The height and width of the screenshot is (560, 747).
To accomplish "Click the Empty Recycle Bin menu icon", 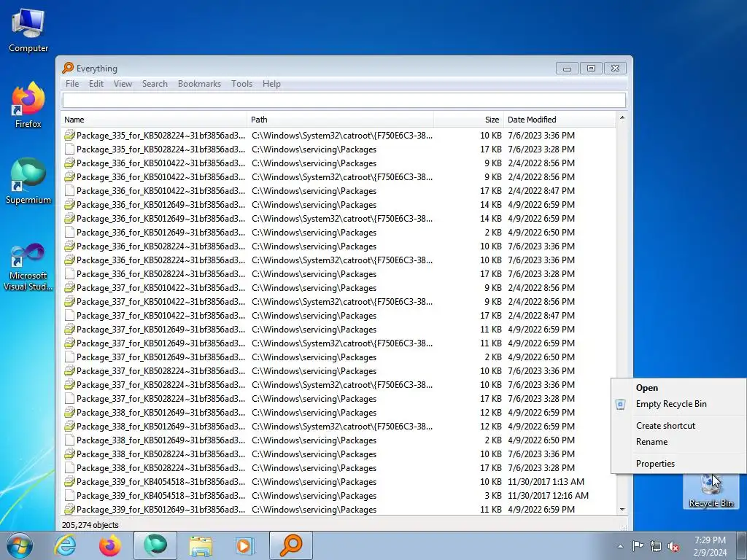I will 620,404.
